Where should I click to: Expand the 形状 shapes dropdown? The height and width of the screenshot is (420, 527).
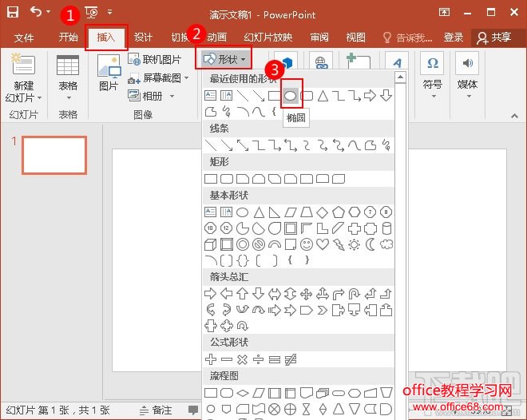click(224, 58)
